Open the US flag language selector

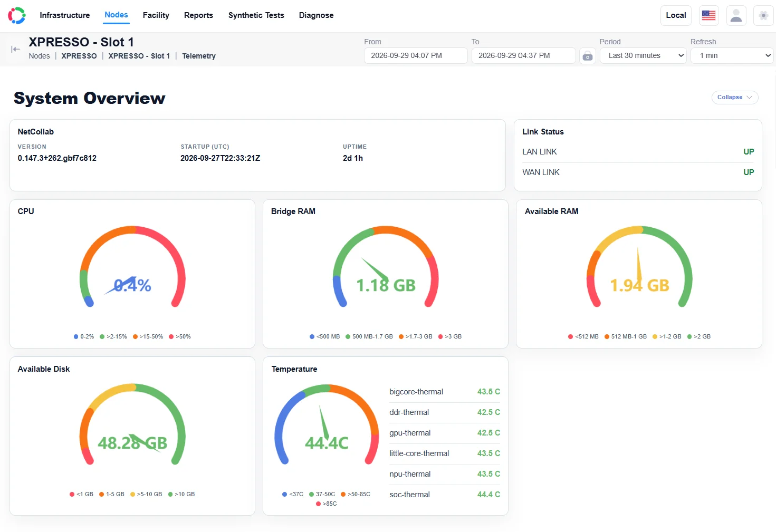tap(709, 15)
